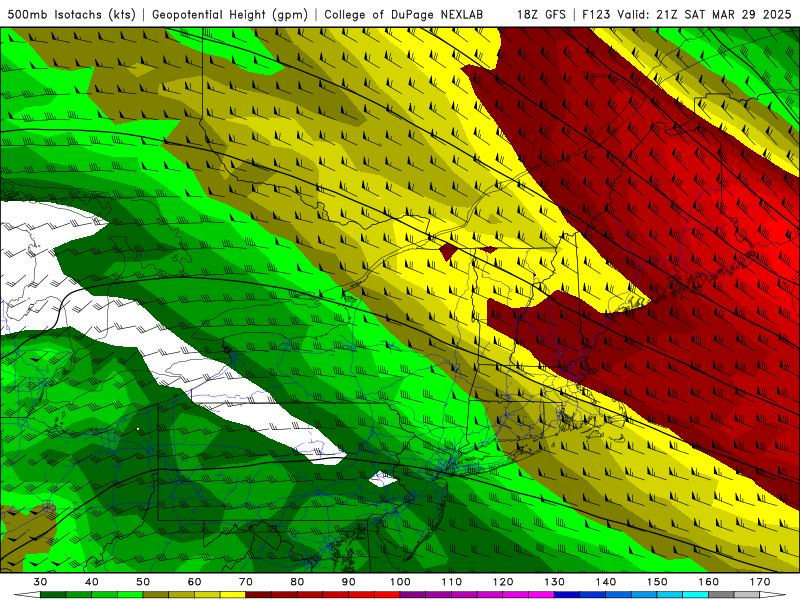Click the legend value "30"

[x=40, y=582]
